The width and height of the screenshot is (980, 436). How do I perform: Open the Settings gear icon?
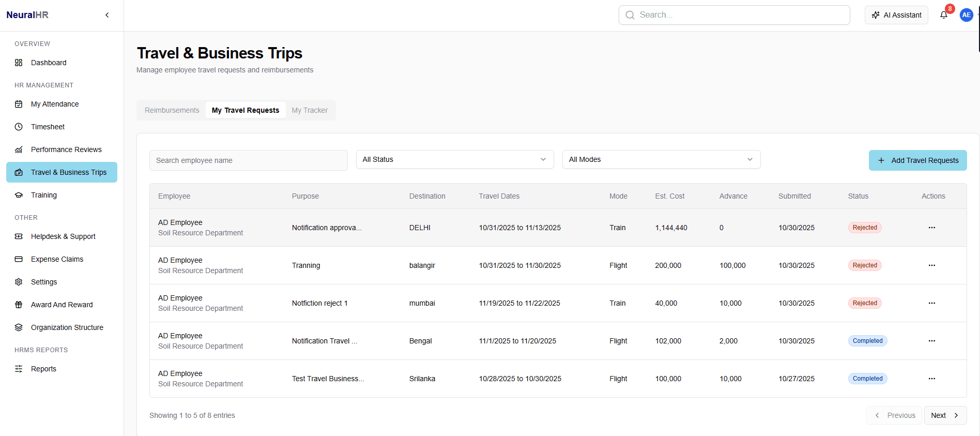(19, 282)
